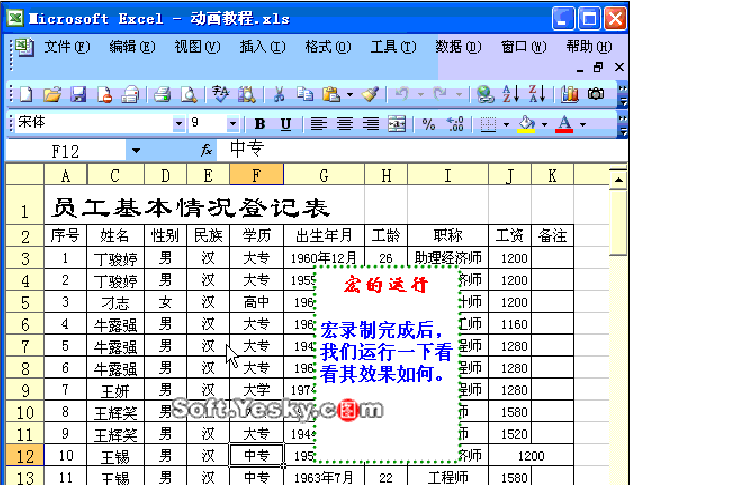Select row 3 header
Image resolution: width=729 pixels, height=485 pixels.
(25, 258)
